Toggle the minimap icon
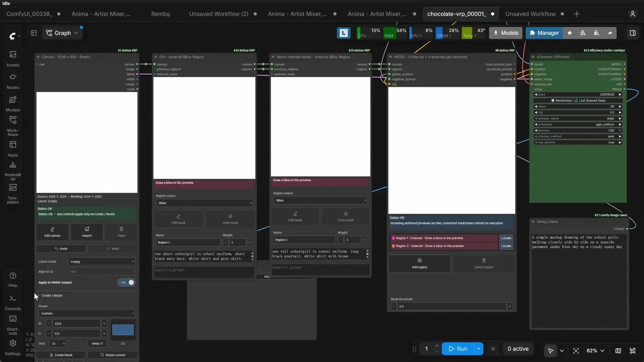This screenshot has height=362, width=644. (618, 351)
